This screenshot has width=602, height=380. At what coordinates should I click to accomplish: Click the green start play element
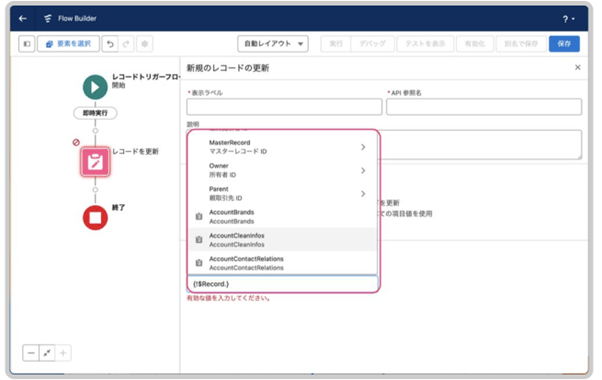point(95,87)
